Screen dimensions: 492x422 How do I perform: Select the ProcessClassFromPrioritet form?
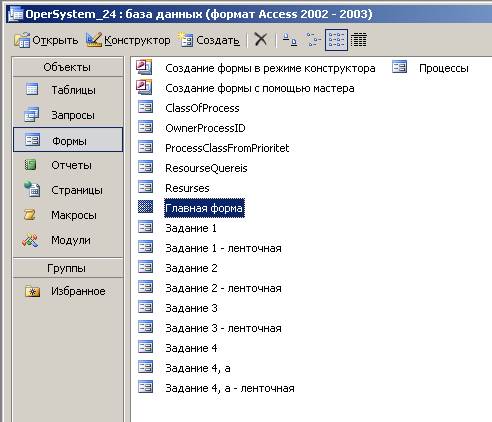tap(227, 148)
